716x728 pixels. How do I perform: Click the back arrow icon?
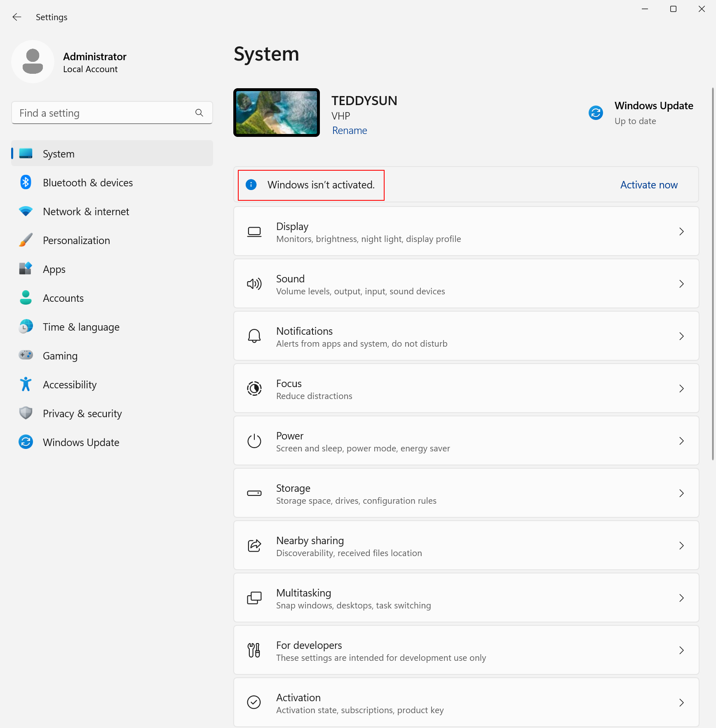coord(17,17)
